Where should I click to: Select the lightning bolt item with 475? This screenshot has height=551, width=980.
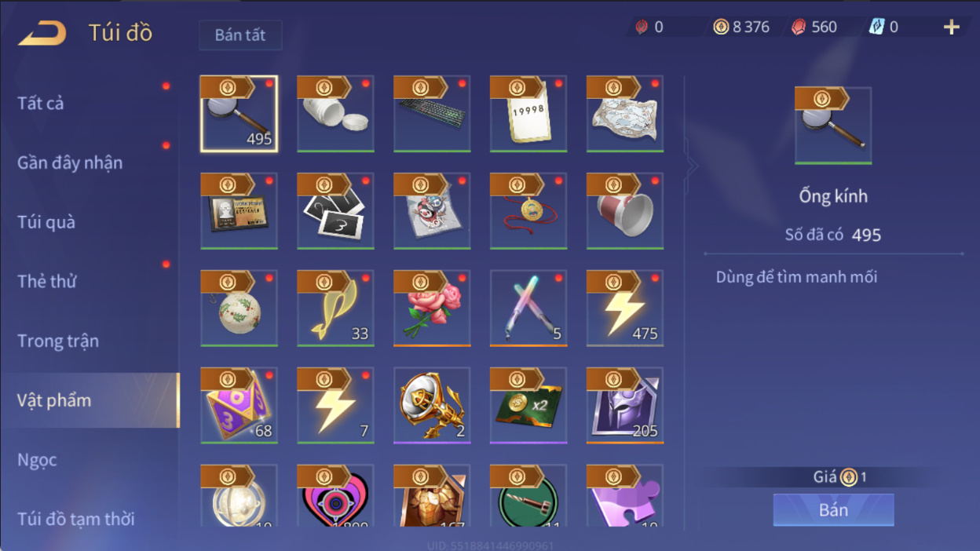625,308
